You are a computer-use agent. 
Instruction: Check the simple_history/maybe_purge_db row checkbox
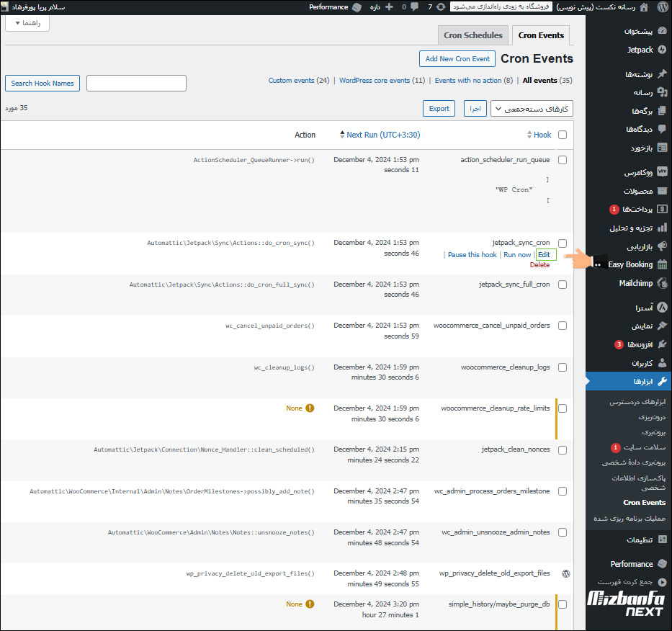click(x=563, y=604)
